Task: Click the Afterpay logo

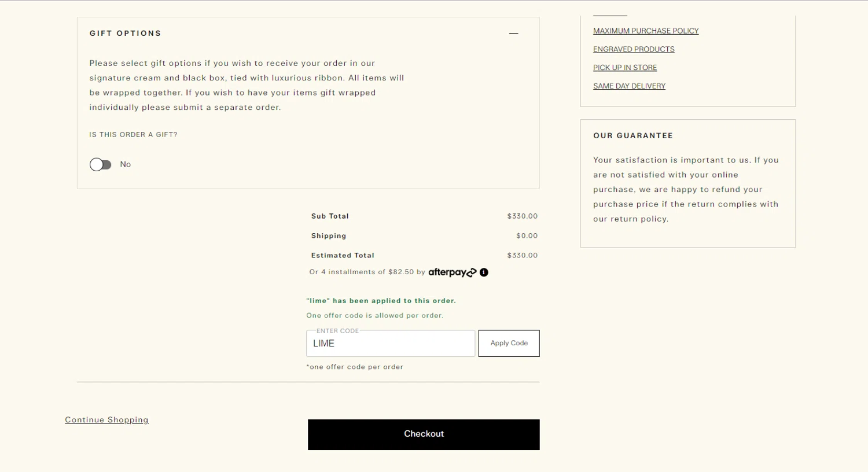Action: click(x=452, y=272)
